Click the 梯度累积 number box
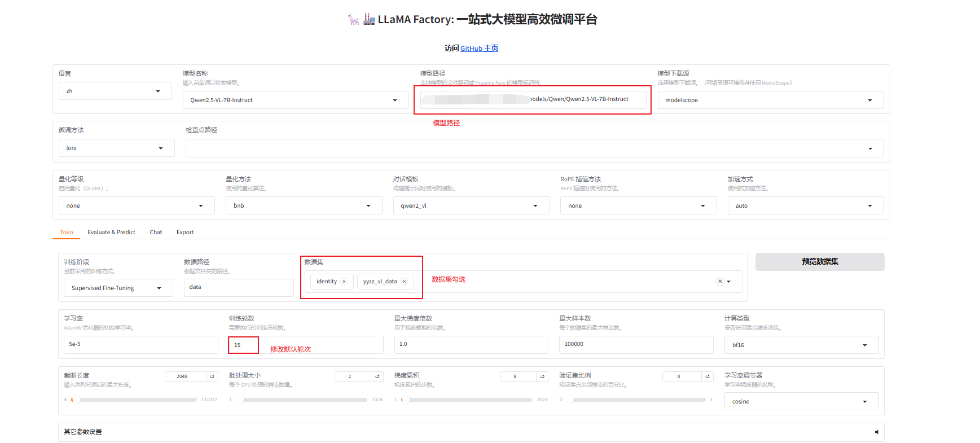 518,376
